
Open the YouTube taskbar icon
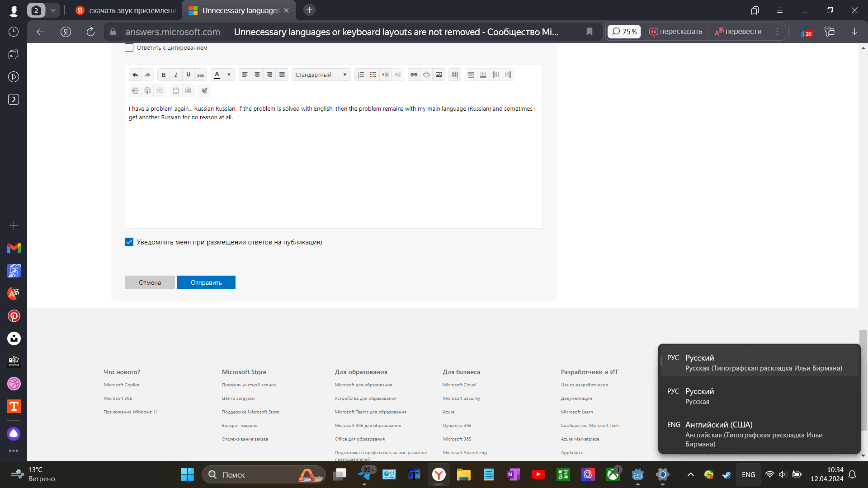538,474
